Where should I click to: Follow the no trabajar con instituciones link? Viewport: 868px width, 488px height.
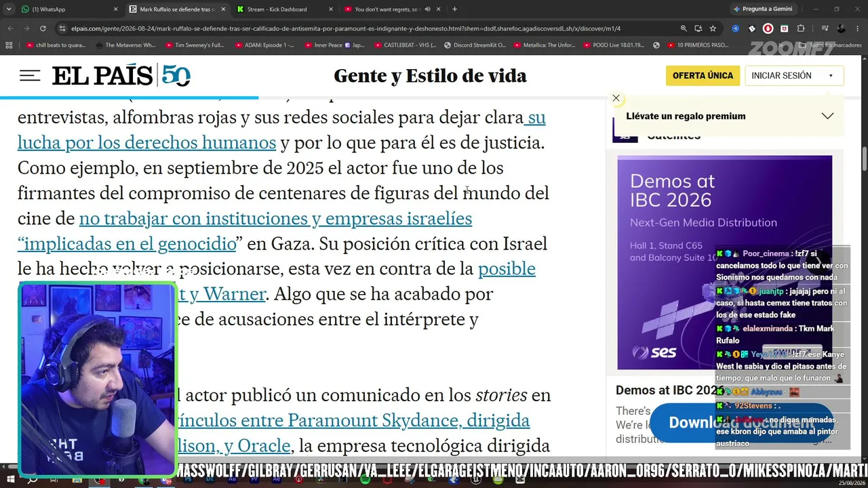click(x=275, y=218)
